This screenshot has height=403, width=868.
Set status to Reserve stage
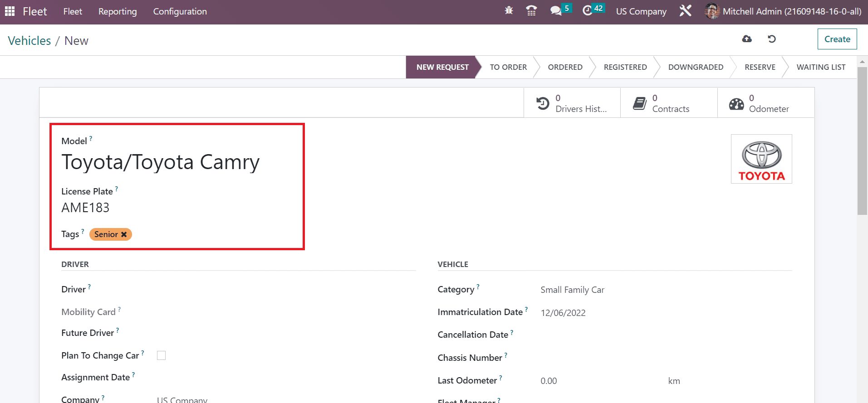point(760,67)
